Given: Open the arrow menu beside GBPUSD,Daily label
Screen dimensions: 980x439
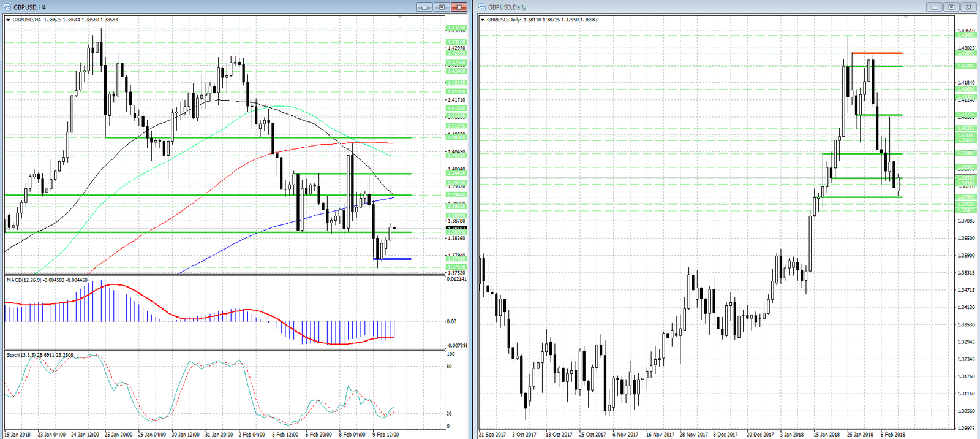Looking at the screenshot, I should [x=483, y=20].
